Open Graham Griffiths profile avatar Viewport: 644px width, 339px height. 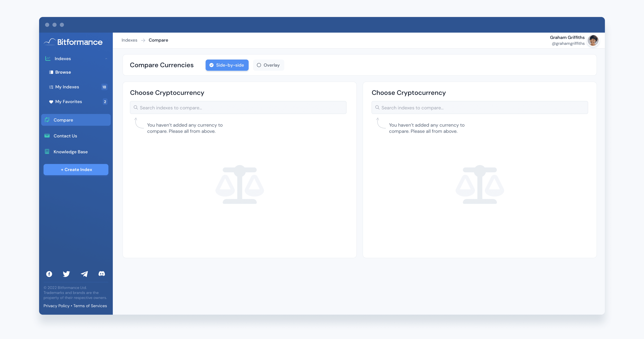coord(593,40)
